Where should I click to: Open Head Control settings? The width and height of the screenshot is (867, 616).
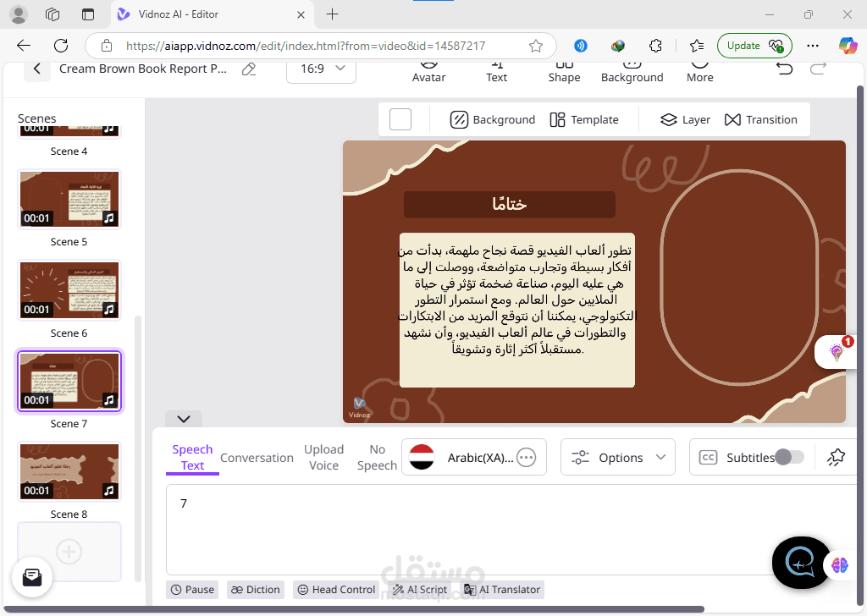coord(337,590)
